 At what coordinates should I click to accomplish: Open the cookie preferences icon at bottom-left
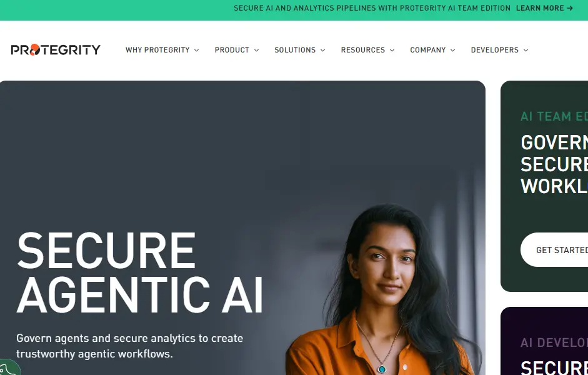[x=9, y=368]
